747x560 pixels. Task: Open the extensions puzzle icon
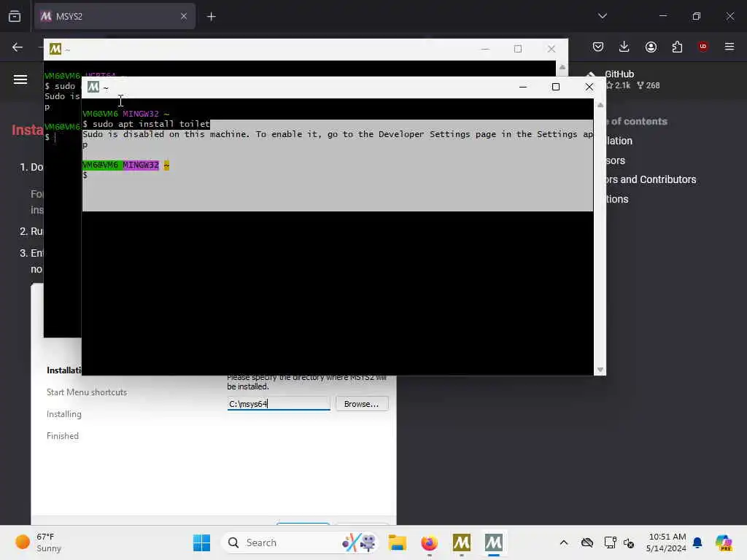677,47
